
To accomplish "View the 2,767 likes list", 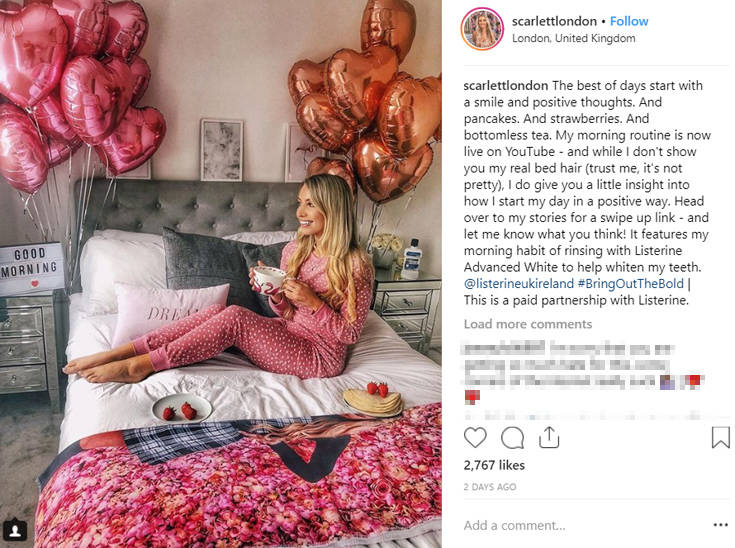I will pyautogui.click(x=494, y=465).
